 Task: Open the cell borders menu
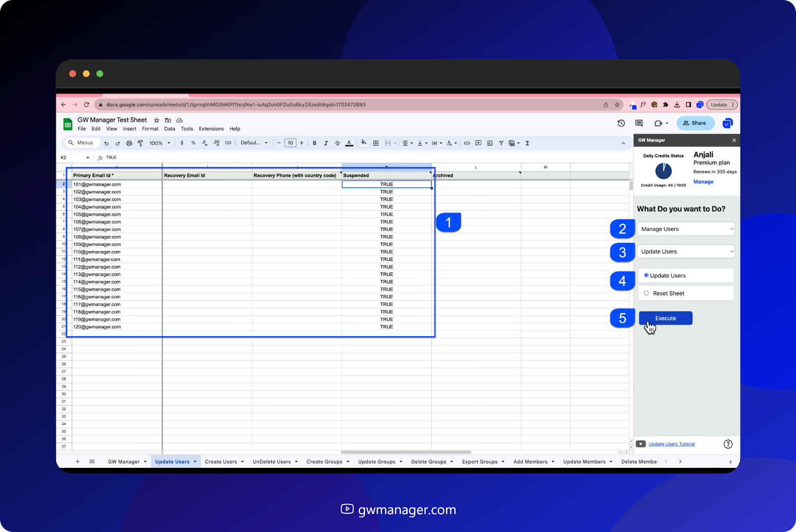pyautogui.click(x=376, y=143)
